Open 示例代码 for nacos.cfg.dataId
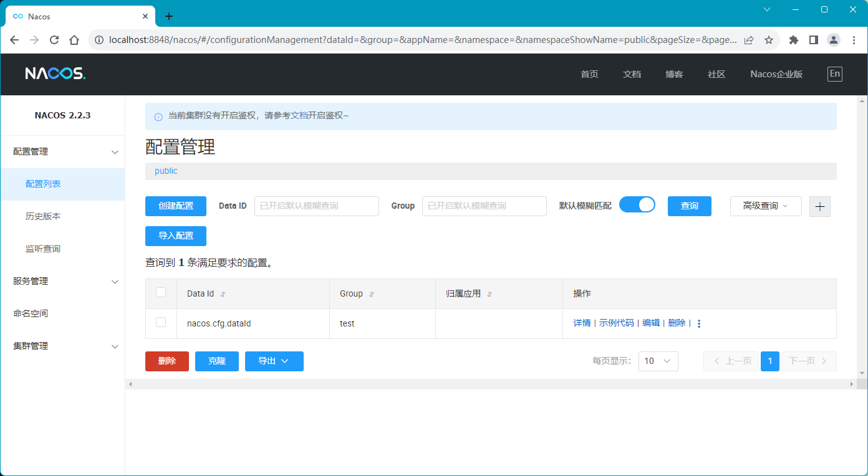 point(616,323)
